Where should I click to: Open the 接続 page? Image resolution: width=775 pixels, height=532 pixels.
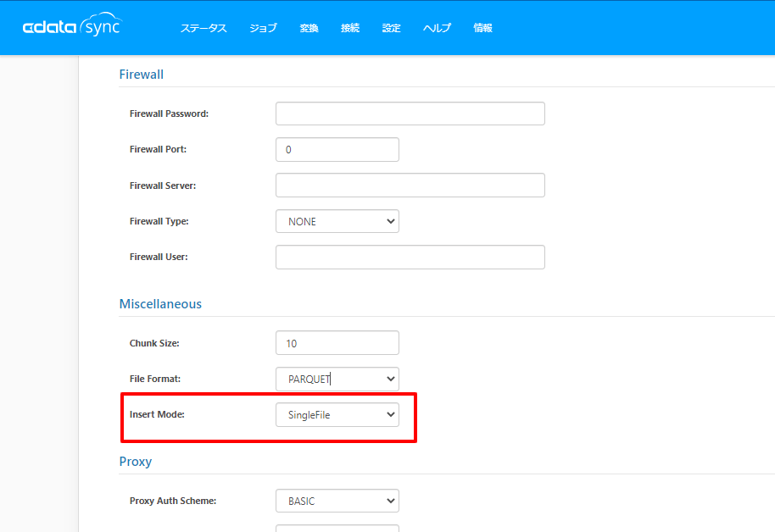click(x=350, y=28)
